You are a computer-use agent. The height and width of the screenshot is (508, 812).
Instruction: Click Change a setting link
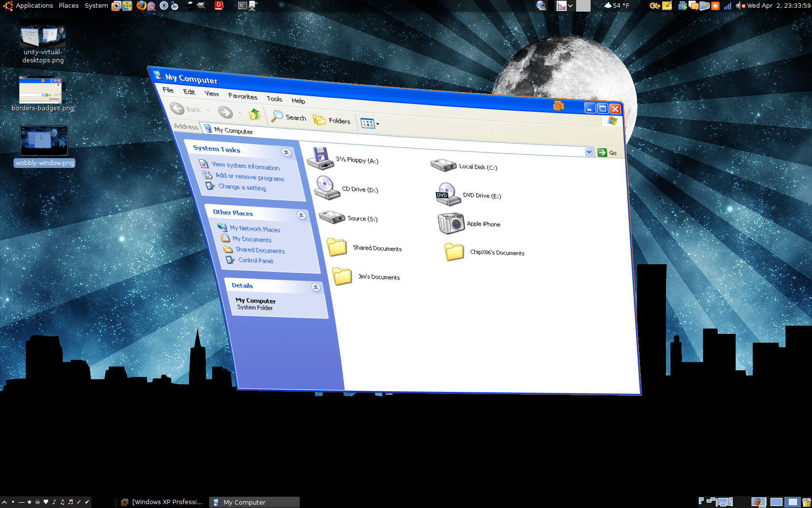(x=242, y=187)
